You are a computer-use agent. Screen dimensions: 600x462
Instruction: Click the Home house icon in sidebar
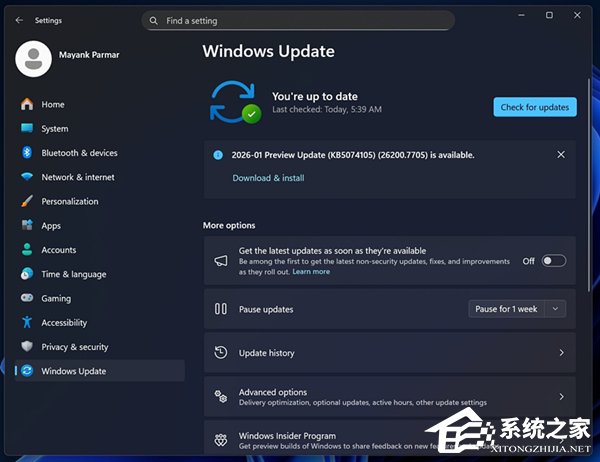[x=27, y=104]
